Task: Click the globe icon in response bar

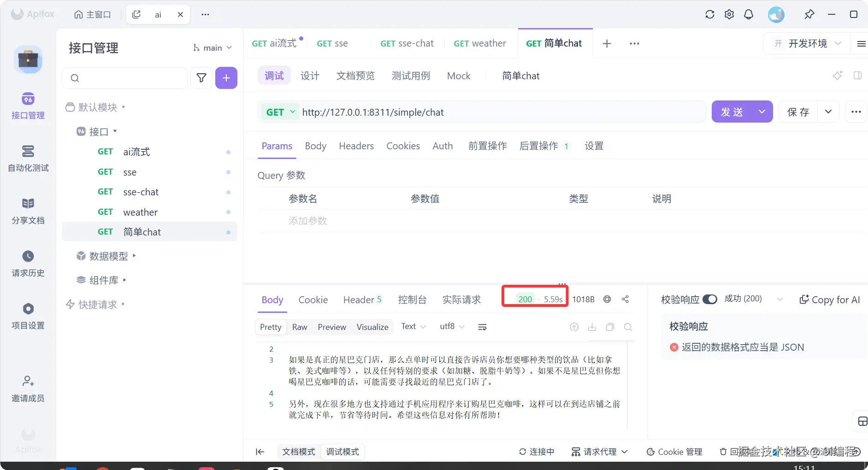Action: coord(607,299)
